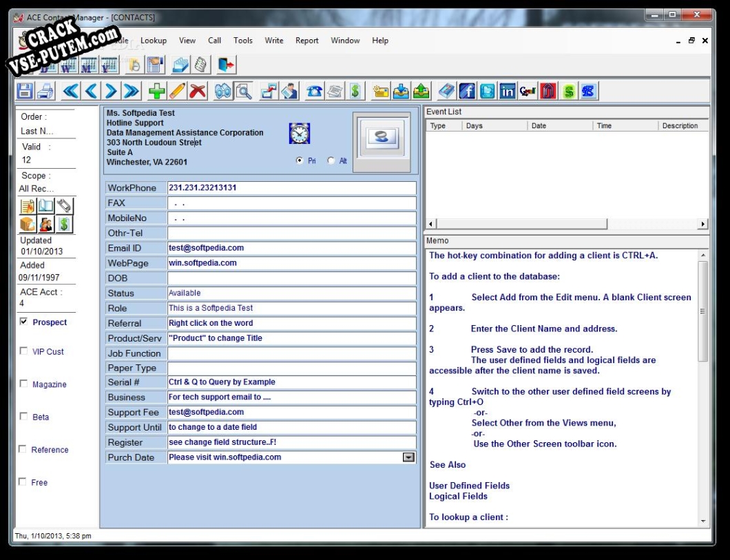Open the Purch Date dropdown arrow
Image resolution: width=730 pixels, height=560 pixels.
click(408, 457)
